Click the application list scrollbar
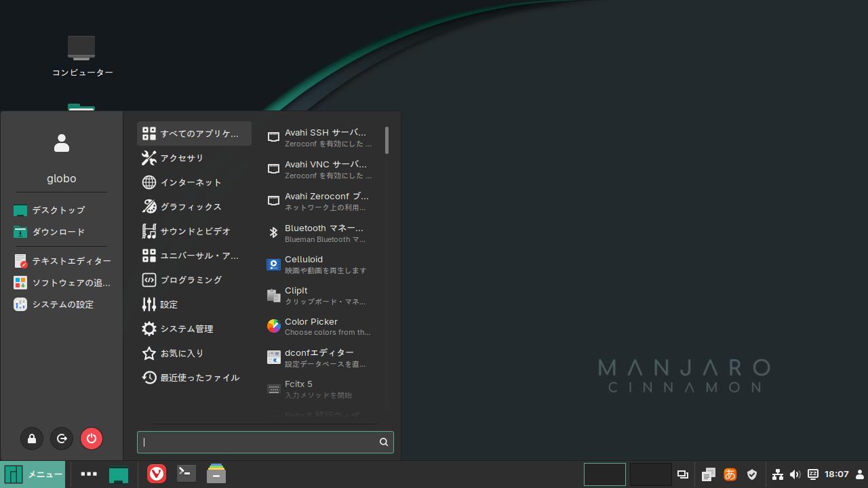Viewport: 868px width, 488px height. [x=387, y=140]
